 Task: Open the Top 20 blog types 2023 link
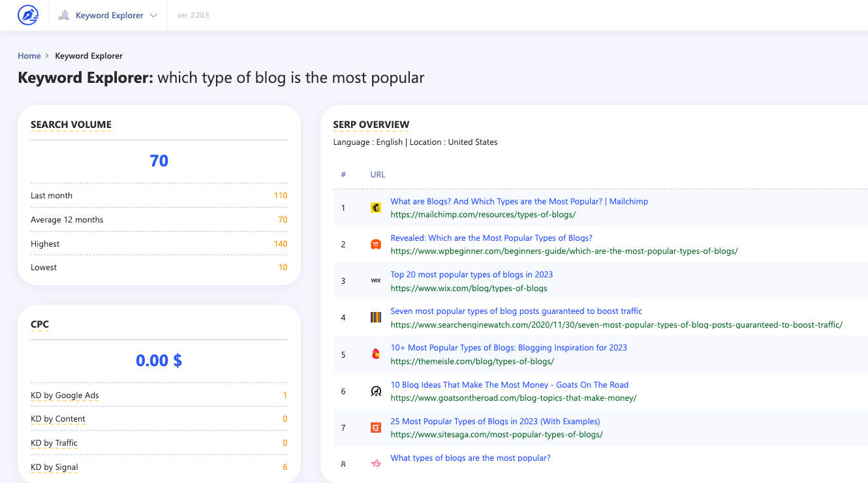tap(471, 274)
